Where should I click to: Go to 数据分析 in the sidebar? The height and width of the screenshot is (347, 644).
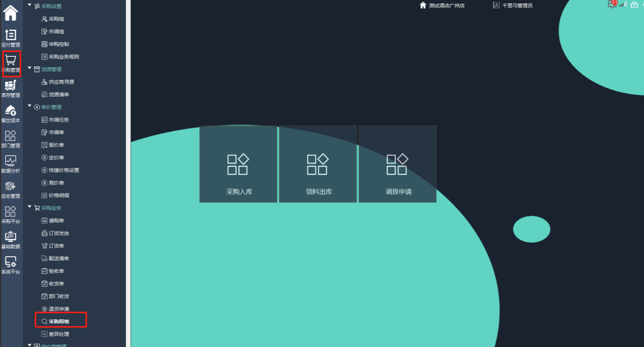(x=11, y=164)
